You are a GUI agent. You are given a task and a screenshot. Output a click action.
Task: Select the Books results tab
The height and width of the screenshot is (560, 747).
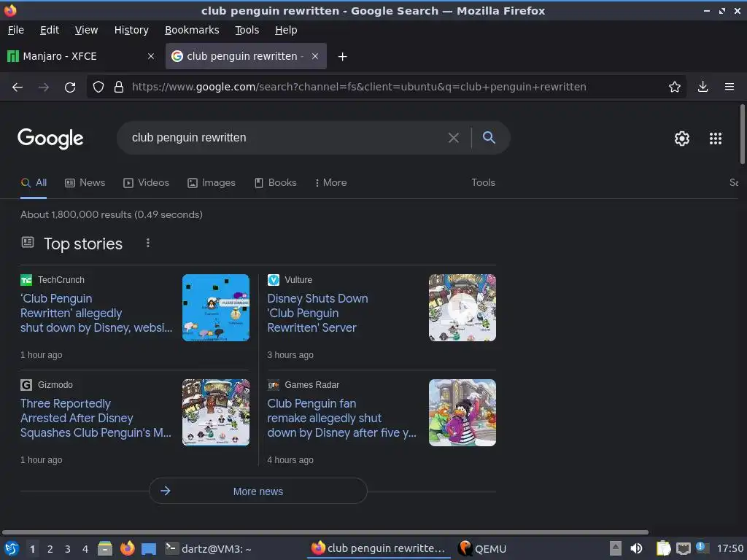[275, 183]
